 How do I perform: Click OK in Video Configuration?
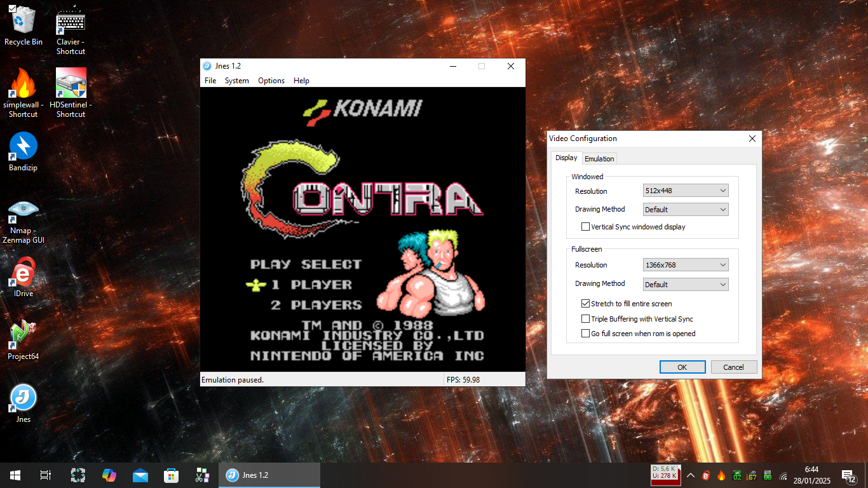click(x=682, y=367)
